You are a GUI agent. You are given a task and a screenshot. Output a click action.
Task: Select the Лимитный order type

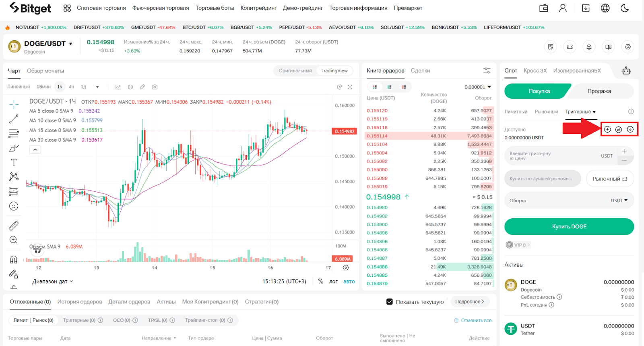[516, 112]
